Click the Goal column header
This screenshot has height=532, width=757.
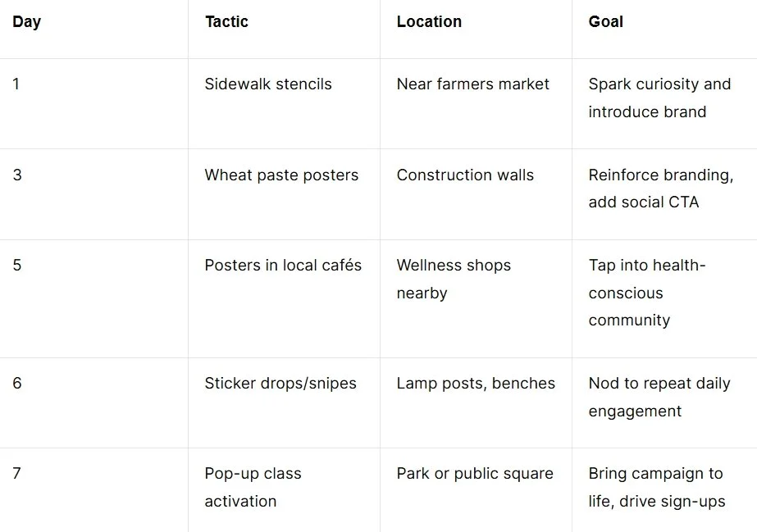[605, 22]
